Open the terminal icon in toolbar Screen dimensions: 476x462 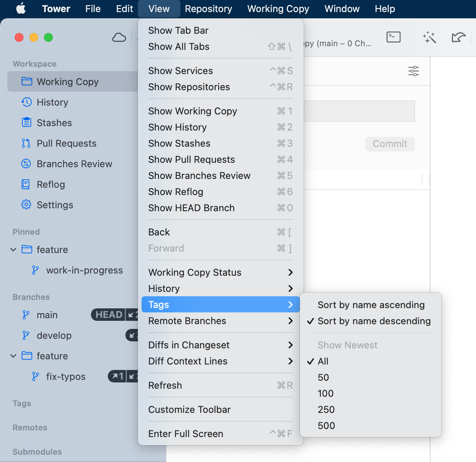[x=393, y=37]
